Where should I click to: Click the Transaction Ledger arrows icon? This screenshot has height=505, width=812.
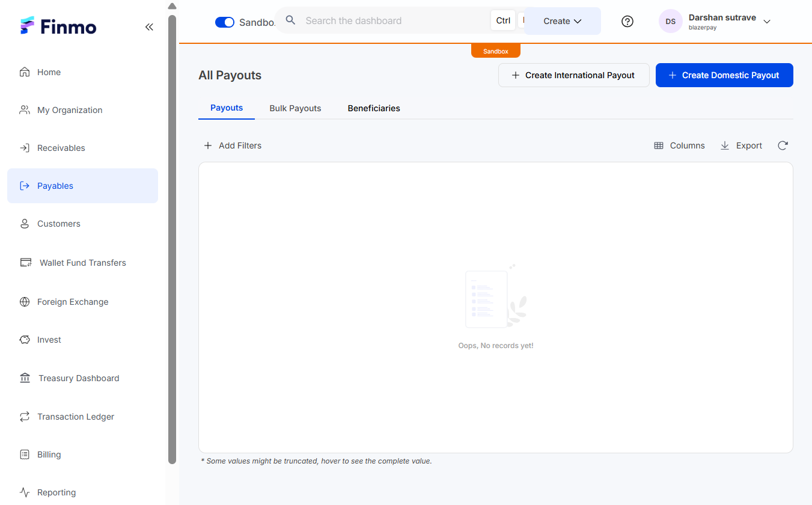(x=25, y=417)
